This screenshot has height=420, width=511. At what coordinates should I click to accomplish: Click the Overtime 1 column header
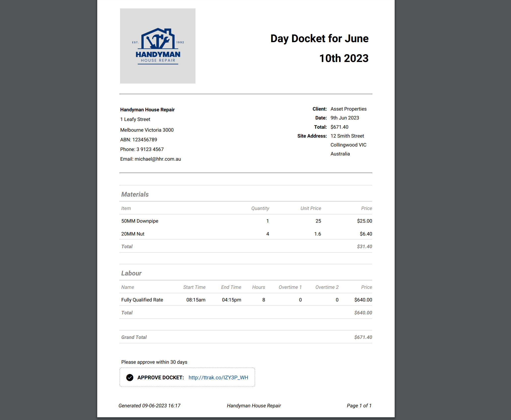290,287
